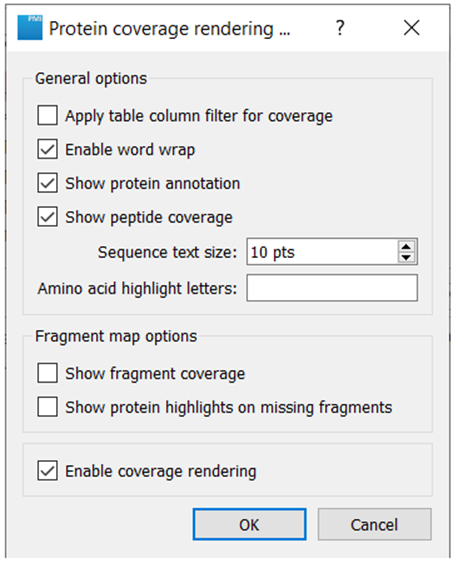Uncheck the Enable word wrap checkbox
Viewport: 453px width, 563px height.
(x=47, y=149)
